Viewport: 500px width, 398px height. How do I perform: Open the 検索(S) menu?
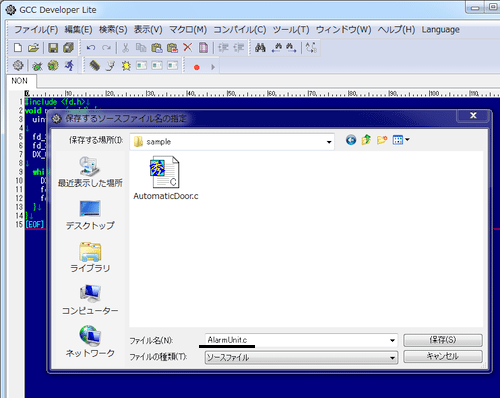point(113,30)
